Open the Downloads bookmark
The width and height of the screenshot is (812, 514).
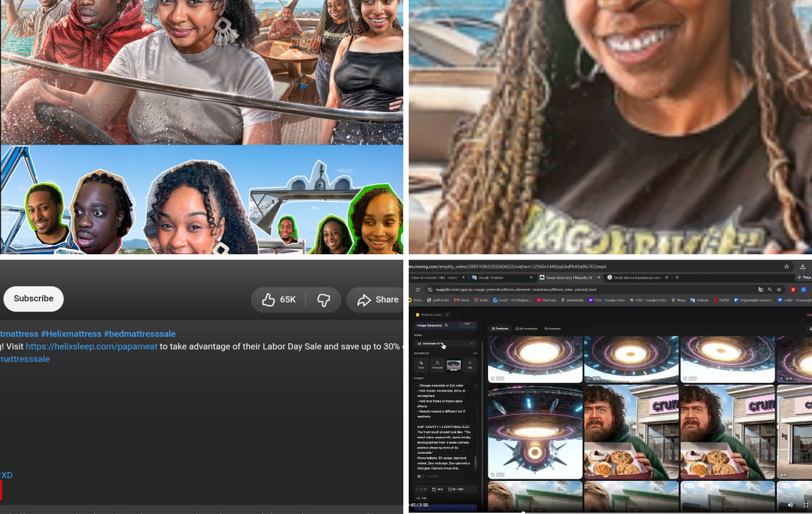[572, 300]
